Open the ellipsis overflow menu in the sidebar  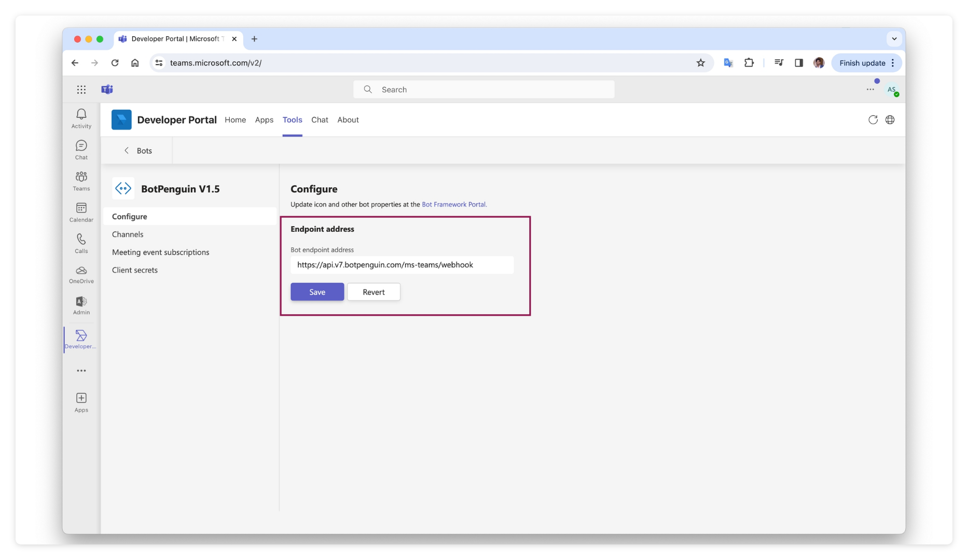[x=81, y=370]
